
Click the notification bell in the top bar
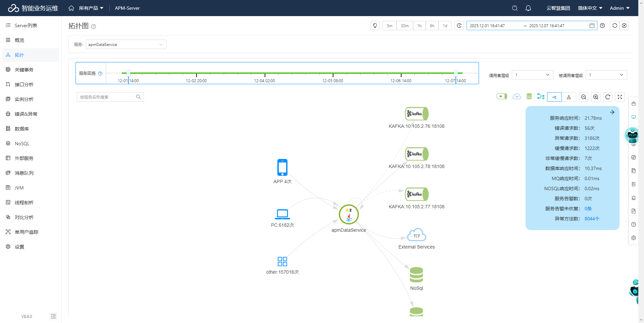[x=528, y=8]
